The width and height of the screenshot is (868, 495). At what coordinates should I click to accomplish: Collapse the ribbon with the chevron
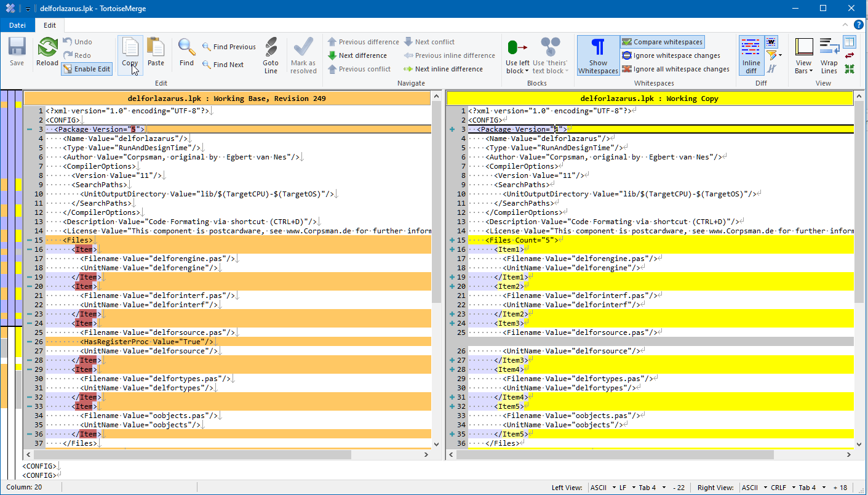846,25
